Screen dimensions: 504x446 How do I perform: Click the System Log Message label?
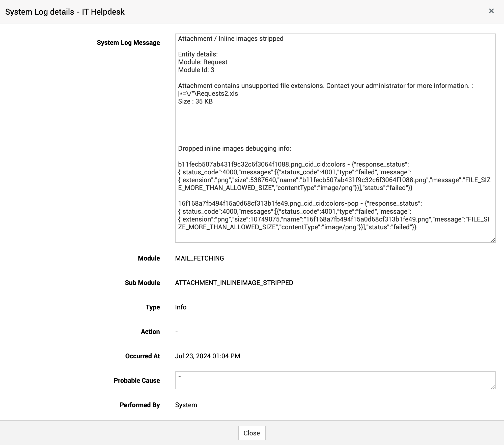pyautogui.click(x=128, y=43)
